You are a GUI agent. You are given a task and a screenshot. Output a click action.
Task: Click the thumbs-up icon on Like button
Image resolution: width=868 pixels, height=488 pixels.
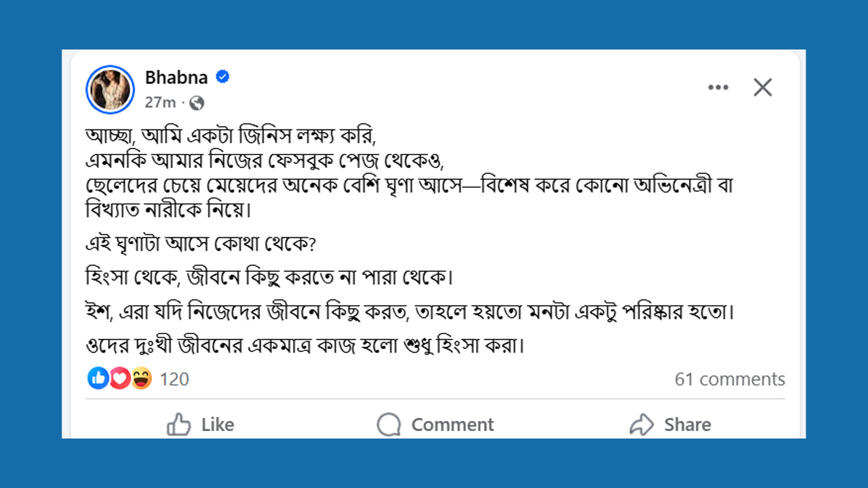pos(179,425)
